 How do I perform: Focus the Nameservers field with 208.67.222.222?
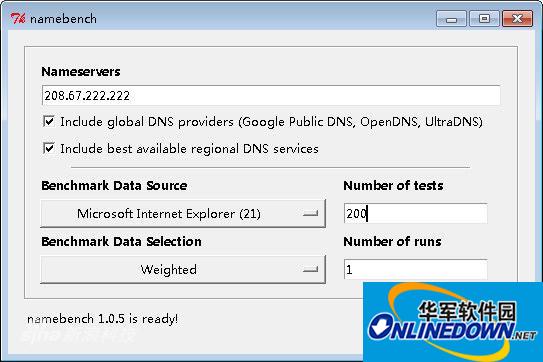point(271,95)
